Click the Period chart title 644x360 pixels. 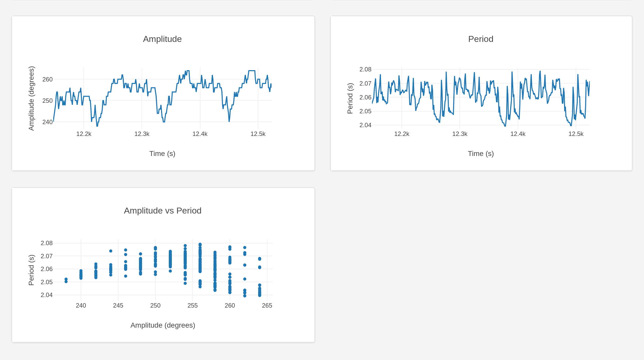480,39
